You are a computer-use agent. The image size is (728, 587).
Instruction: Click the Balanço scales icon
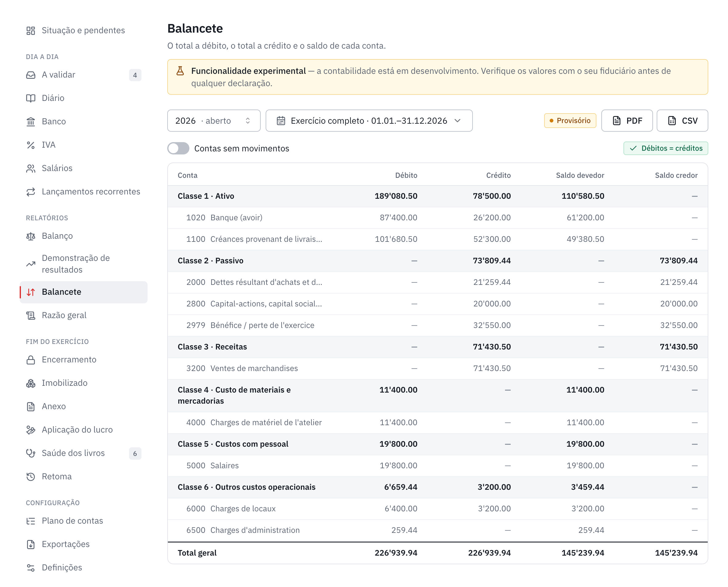(31, 236)
